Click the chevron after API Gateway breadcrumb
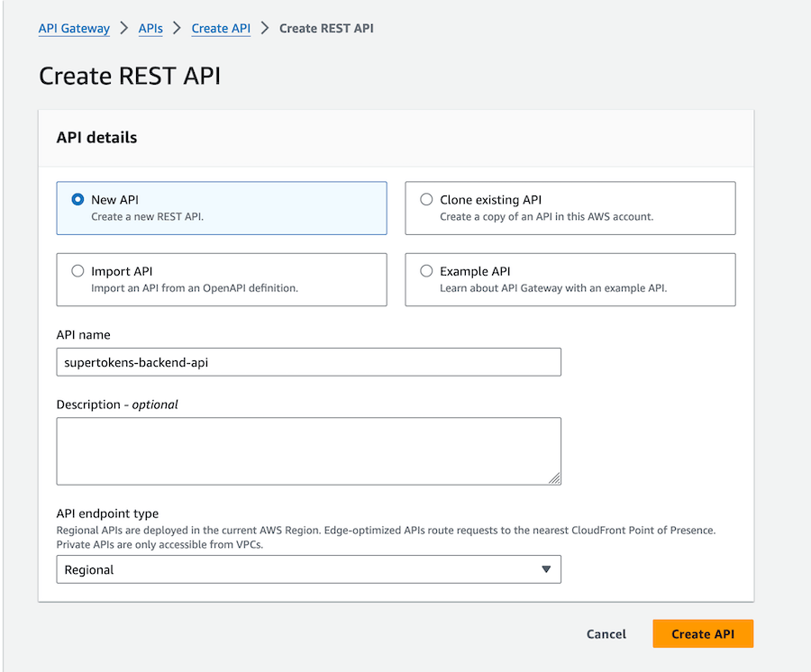811x672 pixels. (x=123, y=28)
